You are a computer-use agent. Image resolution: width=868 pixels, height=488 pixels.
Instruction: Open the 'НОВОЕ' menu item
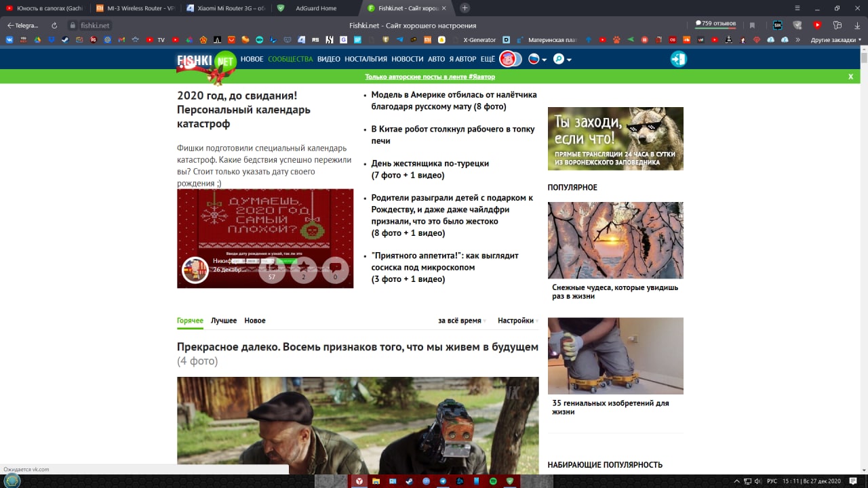click(x=252, y=59)
